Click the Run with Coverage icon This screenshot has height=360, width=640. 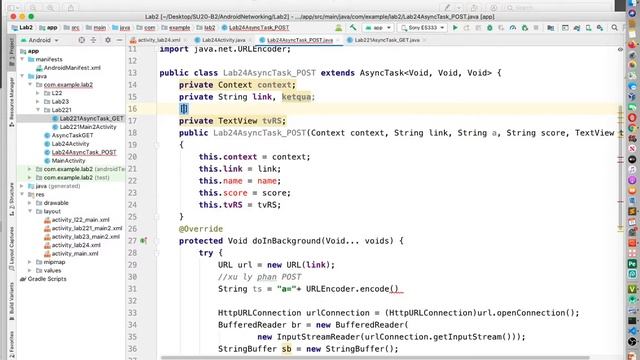(x=501, y=28)
